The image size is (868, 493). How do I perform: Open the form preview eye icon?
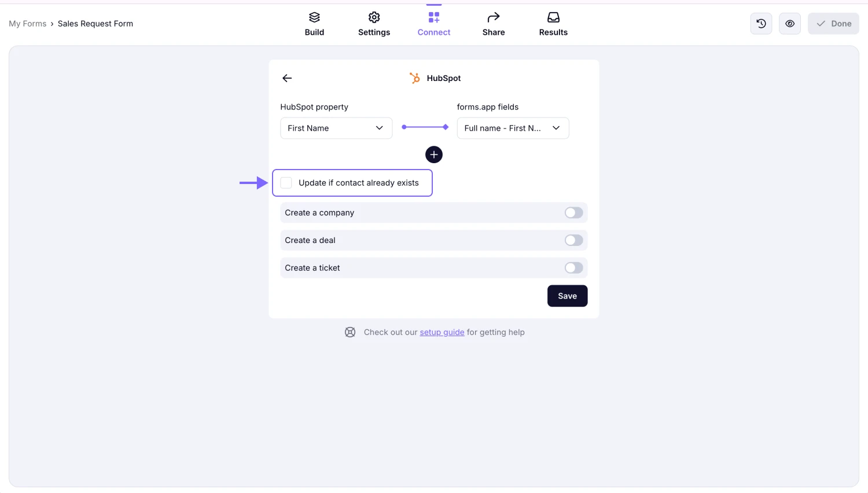(x=789, y=23)
